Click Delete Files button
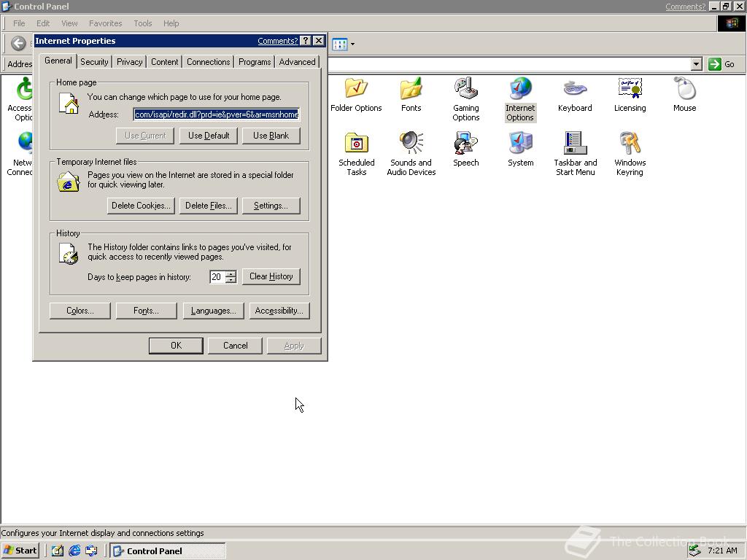Viewport: 747px width, 560px height. click(208, 206)
